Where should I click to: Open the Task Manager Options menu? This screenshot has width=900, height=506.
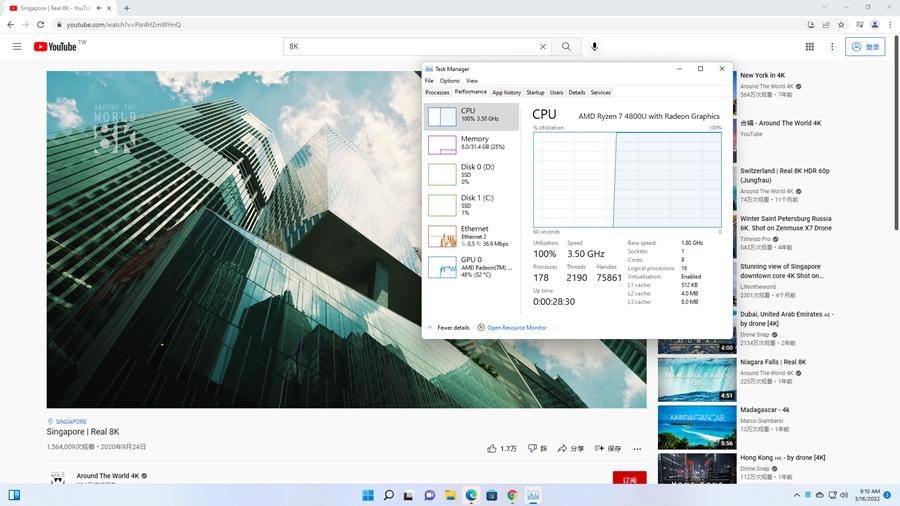pos(449,81)
